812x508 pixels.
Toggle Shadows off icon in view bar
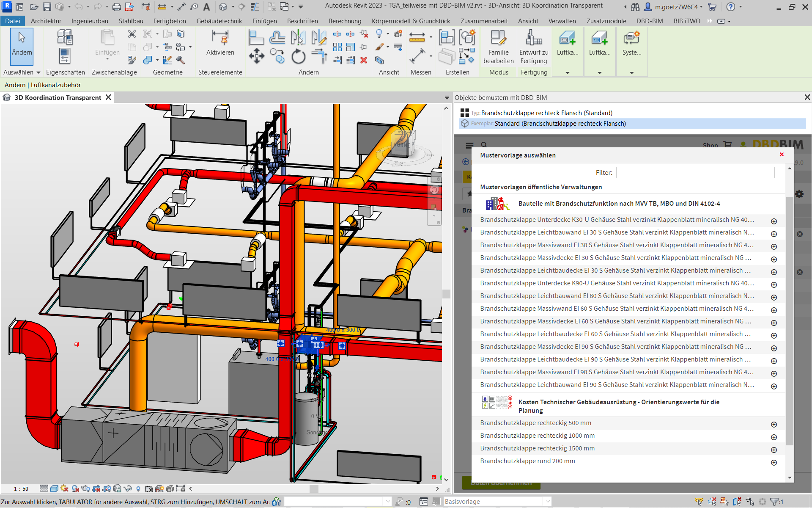tap(75, 489)
